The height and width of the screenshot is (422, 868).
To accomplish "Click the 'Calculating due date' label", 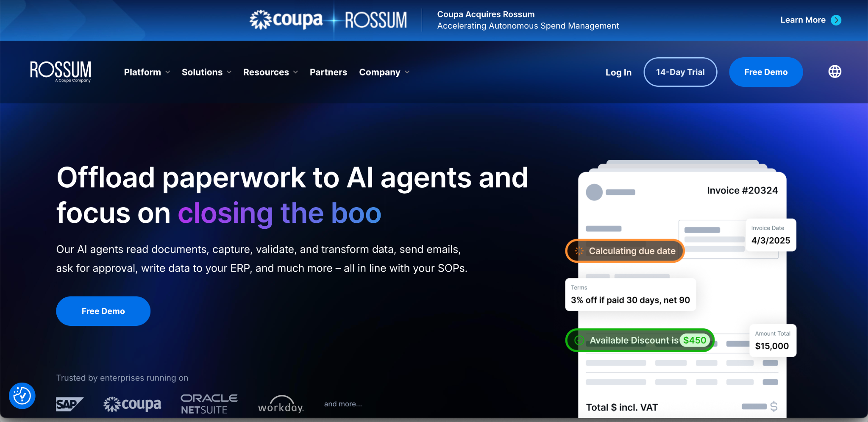I will coord(632,251).
